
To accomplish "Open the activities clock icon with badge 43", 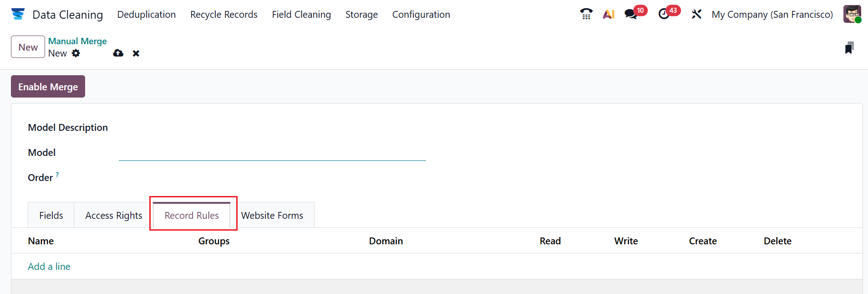I will click(664, 14).
